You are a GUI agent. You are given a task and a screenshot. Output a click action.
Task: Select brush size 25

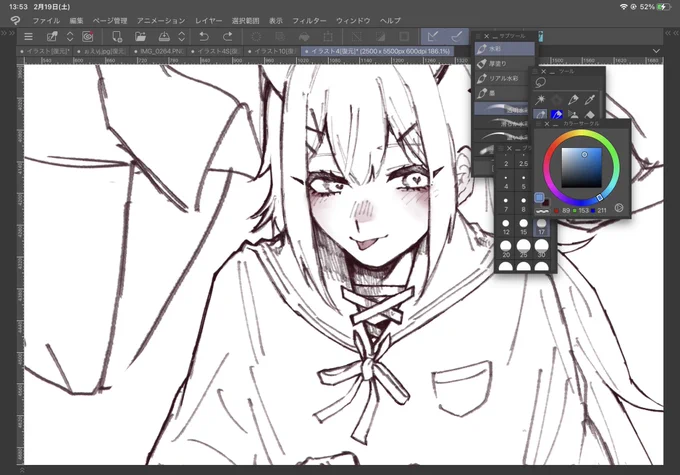coord(523,249)
